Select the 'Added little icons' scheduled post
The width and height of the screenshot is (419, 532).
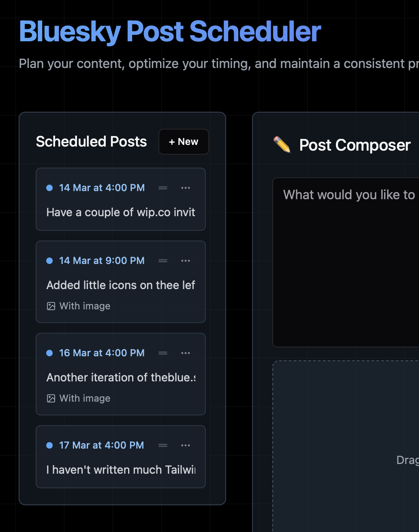(x=121, y=282)
